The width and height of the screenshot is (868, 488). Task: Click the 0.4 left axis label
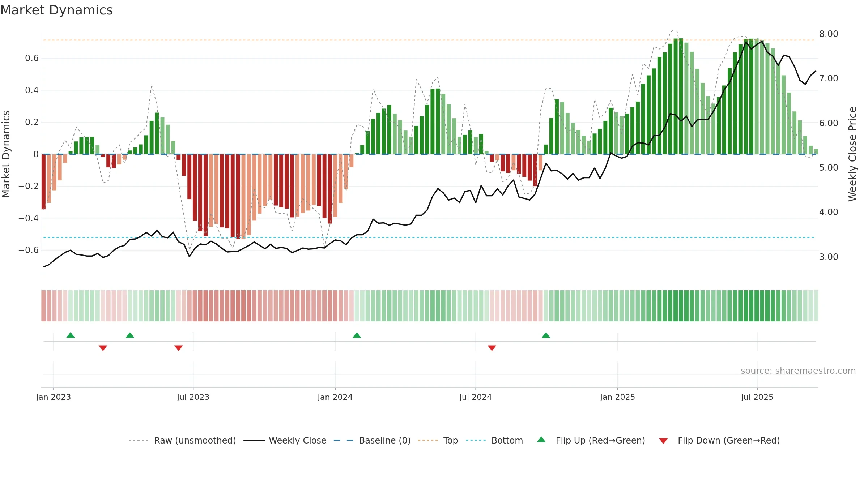point(32,90)
